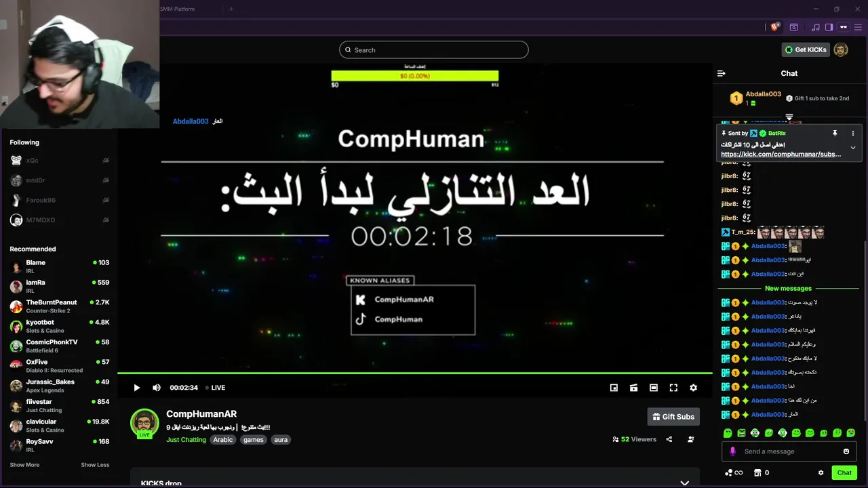
Task: Insert the angry green emote second in bar
Action: click(x=741, y=433)
